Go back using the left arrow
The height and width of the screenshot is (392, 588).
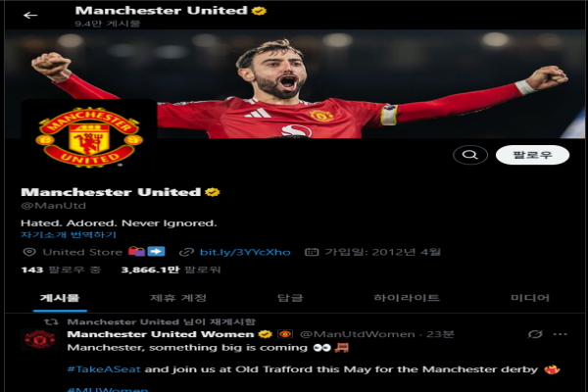30,16
